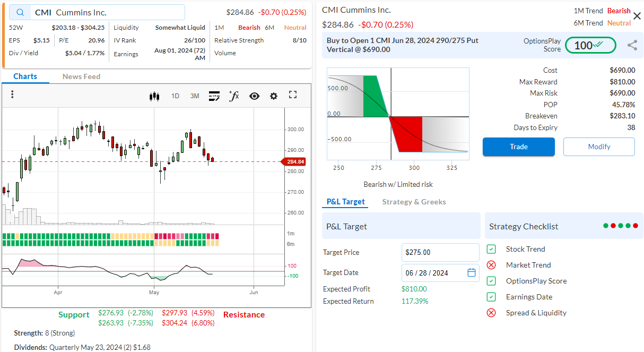Click the Max Reward value $810.00
This screenshot has height=352, width=644.
622,82
